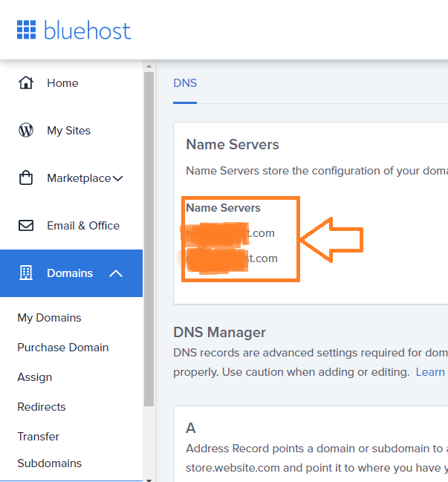Open the Subdomains submenu item
448x482 pixels.
(50, 463)
